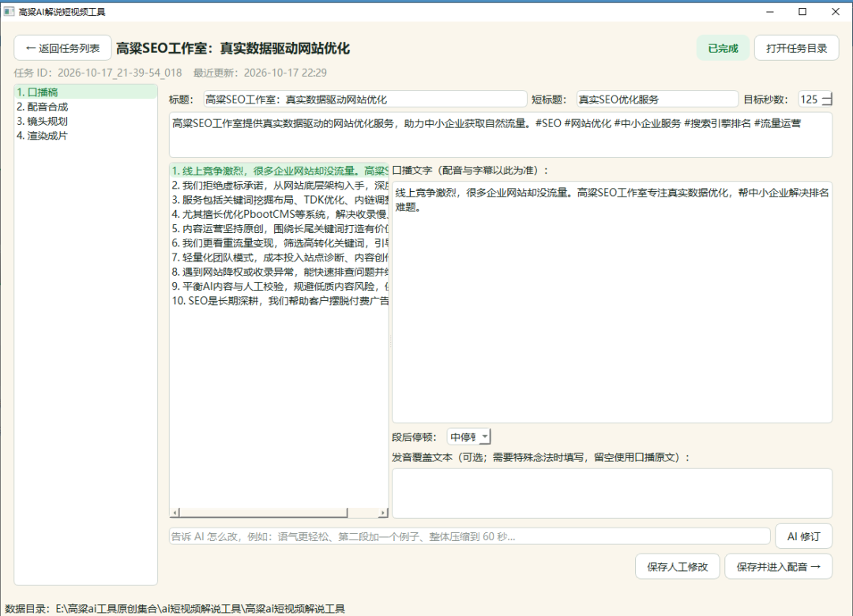
Task: Click the AI 修订 button
Action: tap(803, 536)
